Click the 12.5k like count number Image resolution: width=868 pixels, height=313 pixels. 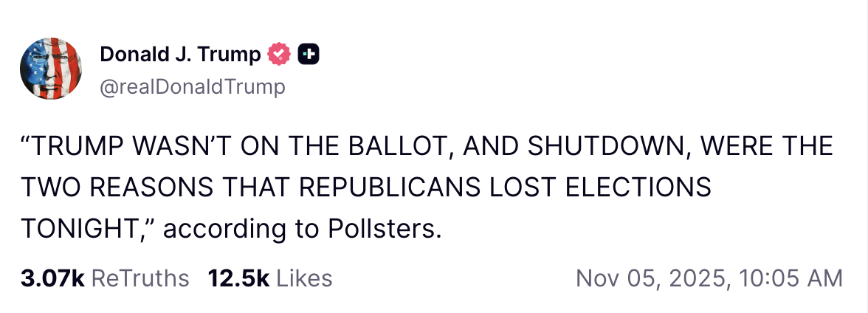pos(238,278)
